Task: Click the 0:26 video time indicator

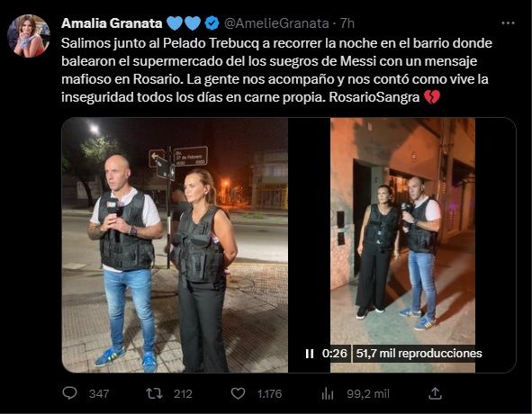Action: pos(335,354)
